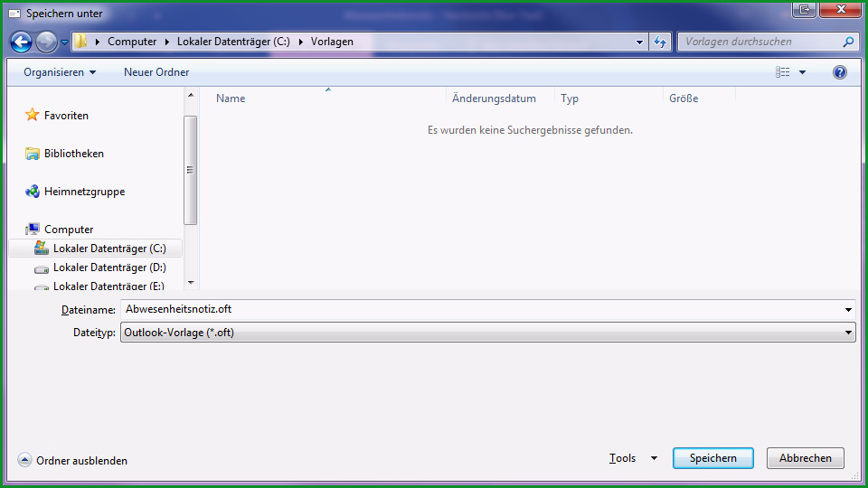Click the D: drive icon in tree
Viewport: 868px width, 488px height.
pos(41,269)
